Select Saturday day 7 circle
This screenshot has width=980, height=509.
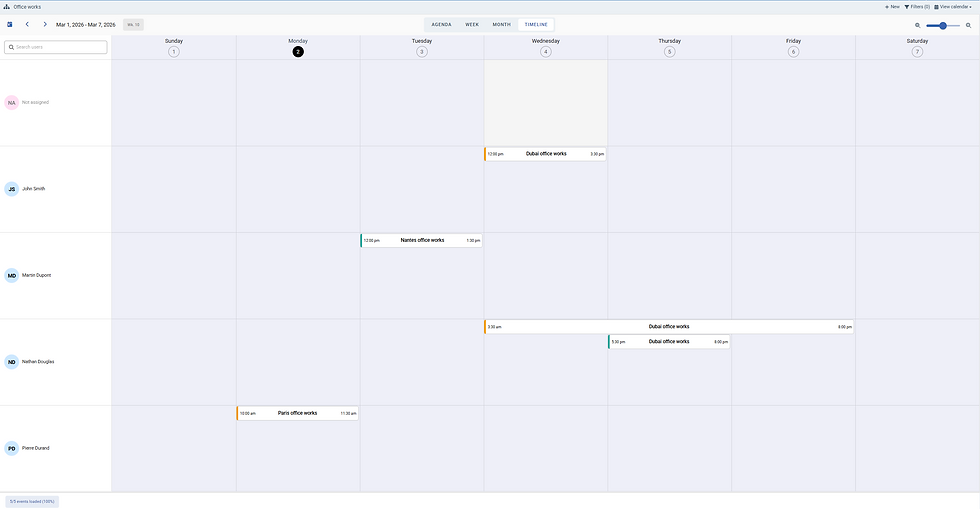click(x=917, y=52)
